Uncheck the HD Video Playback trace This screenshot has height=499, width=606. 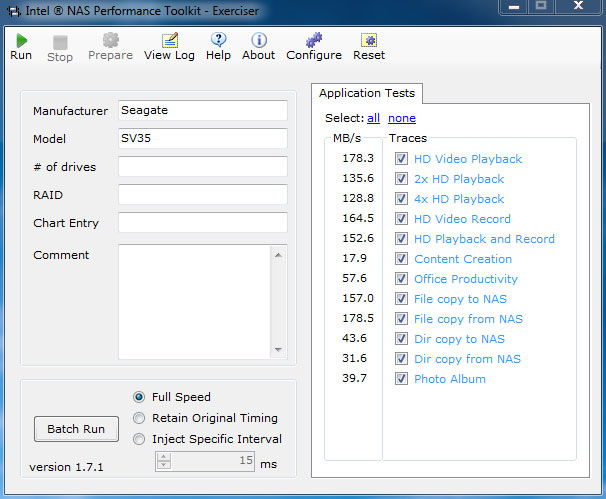(x=401, y=159)
